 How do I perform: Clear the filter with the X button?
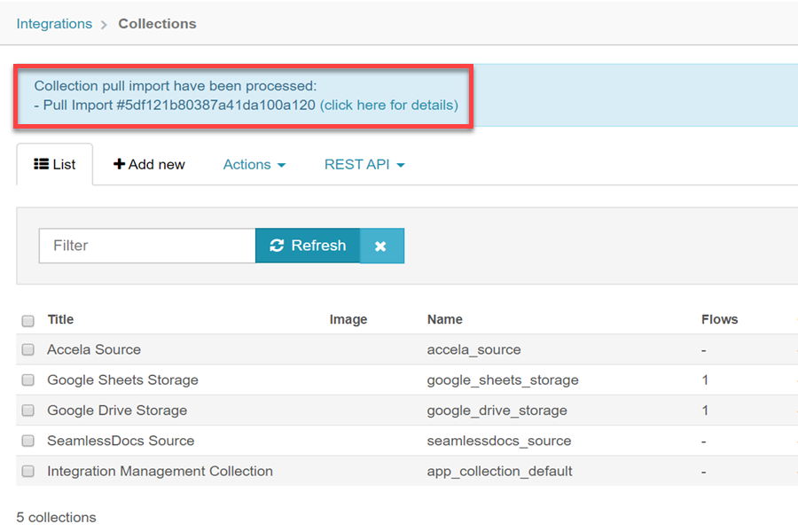tap(381, 246)
